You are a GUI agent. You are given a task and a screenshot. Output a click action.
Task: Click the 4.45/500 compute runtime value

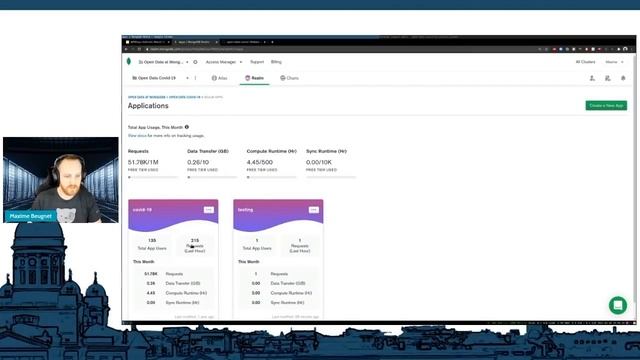click(x=260, y=162)
